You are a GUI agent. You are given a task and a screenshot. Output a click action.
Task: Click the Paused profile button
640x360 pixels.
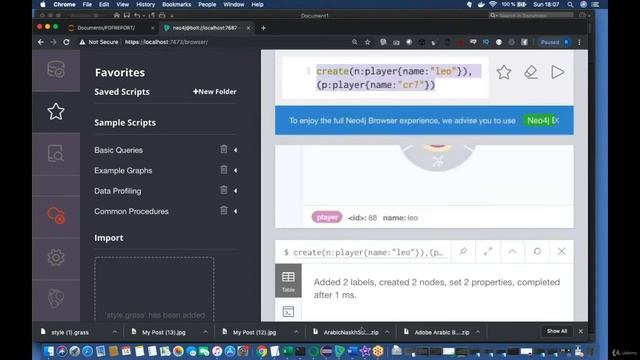coord(555,42)
